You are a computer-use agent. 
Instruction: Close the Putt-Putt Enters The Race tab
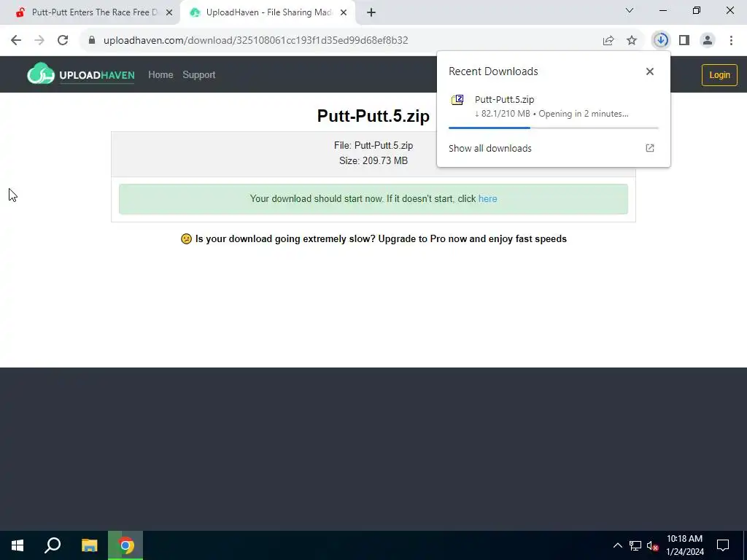click(169, 13)
